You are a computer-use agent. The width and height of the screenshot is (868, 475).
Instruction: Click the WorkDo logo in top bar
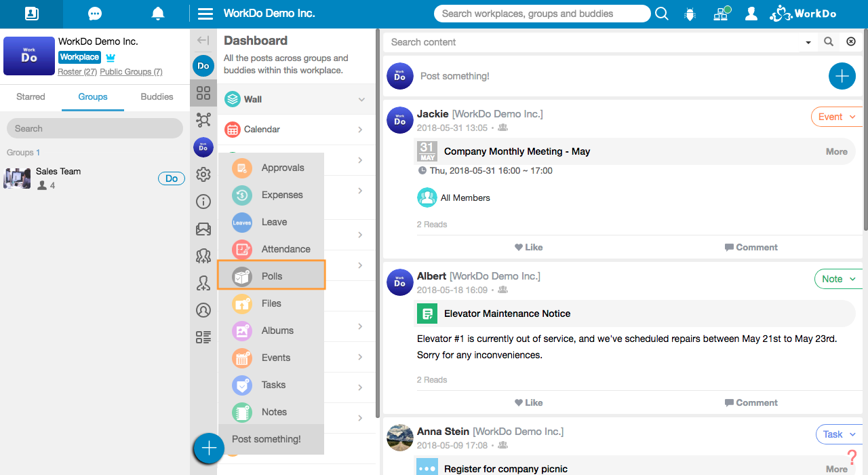(x=802, y=14)
